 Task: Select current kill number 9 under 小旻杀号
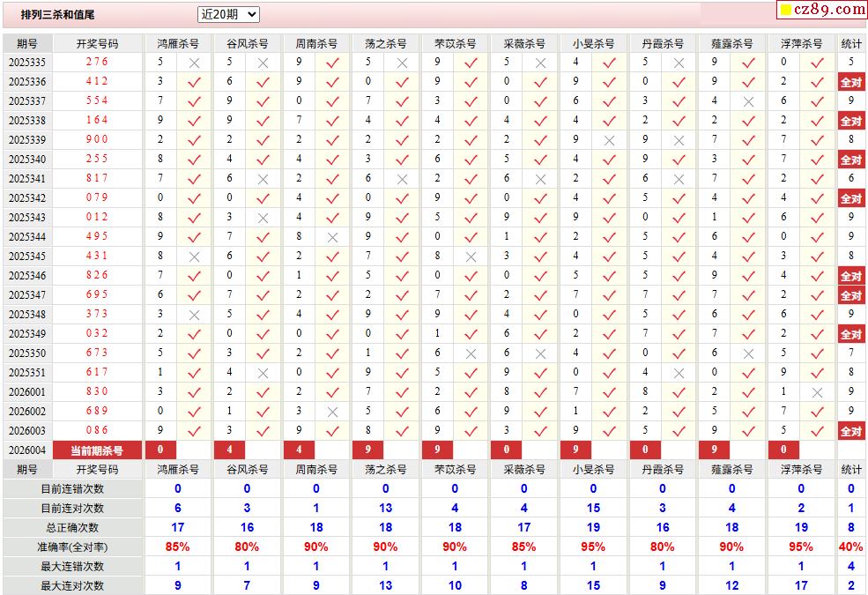pyautogui.click(x=575, y=450)
